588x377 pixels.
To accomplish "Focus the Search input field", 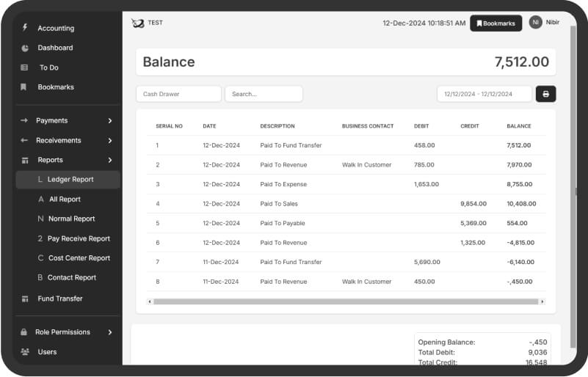I will tap(264, 94).
